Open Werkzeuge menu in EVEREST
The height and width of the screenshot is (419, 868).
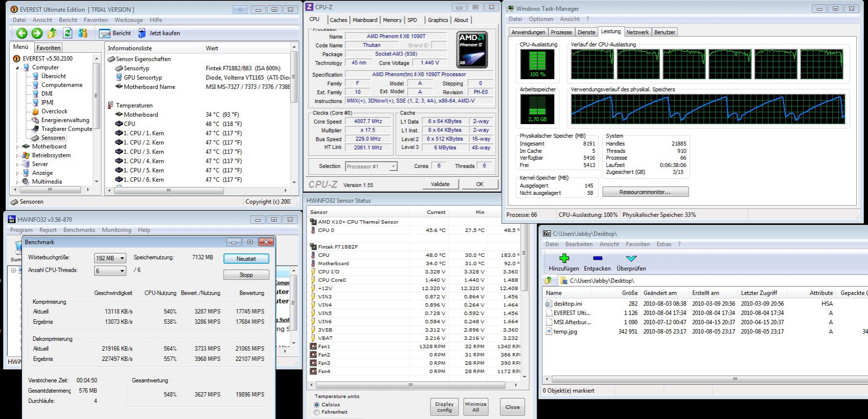pos(129,20)
